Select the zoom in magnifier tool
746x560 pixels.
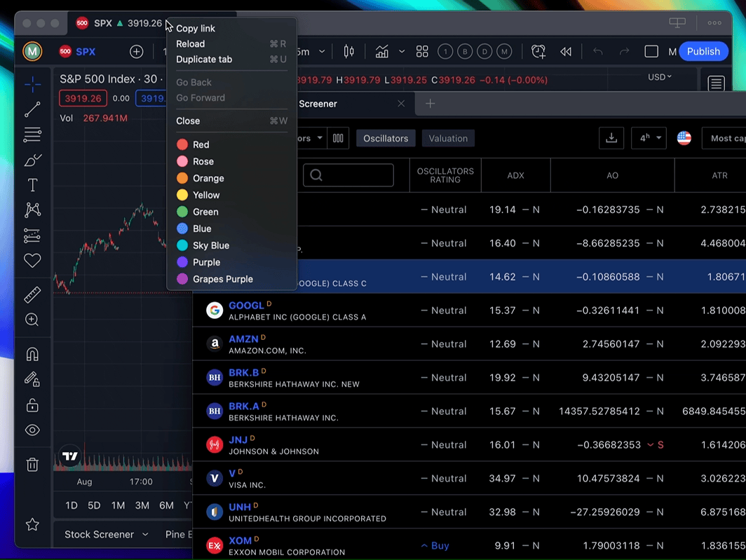click(32, 320)
